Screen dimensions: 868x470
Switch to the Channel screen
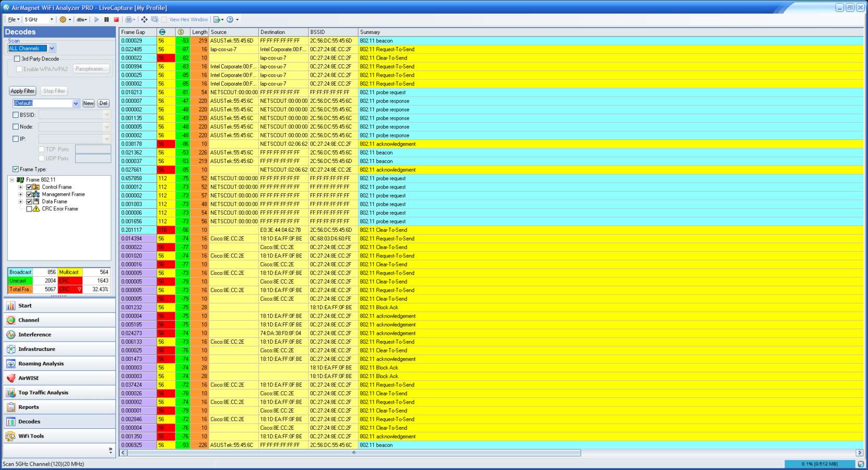coord(60,320)
